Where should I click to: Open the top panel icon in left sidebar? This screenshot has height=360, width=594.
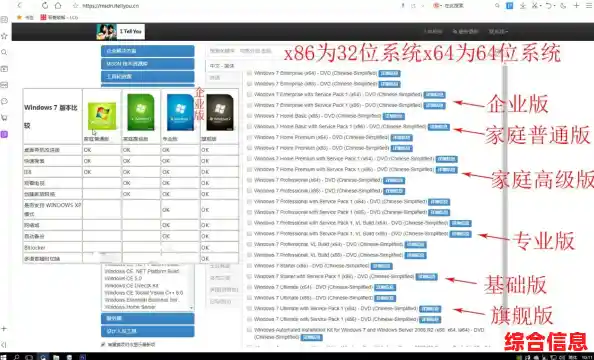[4, 19]
